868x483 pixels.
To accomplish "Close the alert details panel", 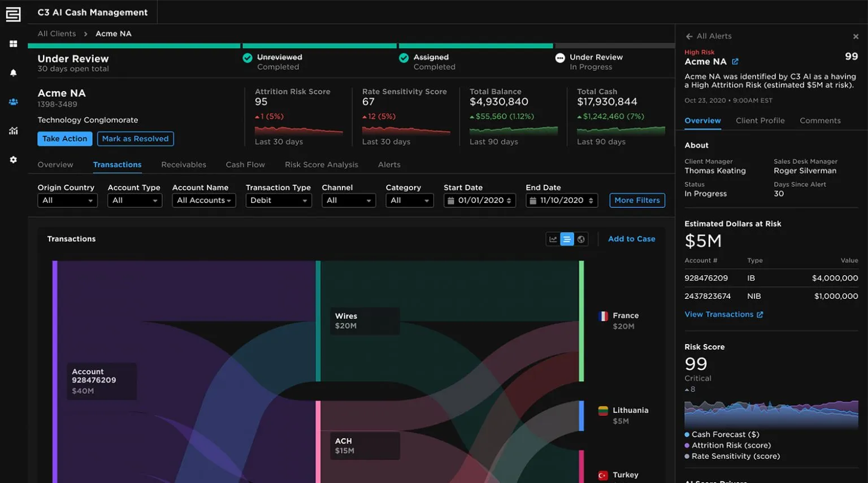I will (x=856, y=37).
